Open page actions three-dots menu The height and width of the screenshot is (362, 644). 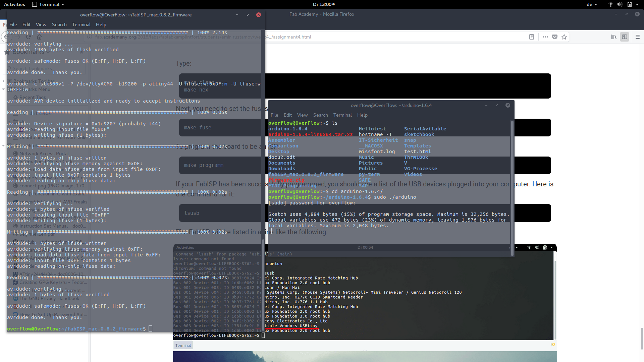pyautogui.click(x=545, y=37)
